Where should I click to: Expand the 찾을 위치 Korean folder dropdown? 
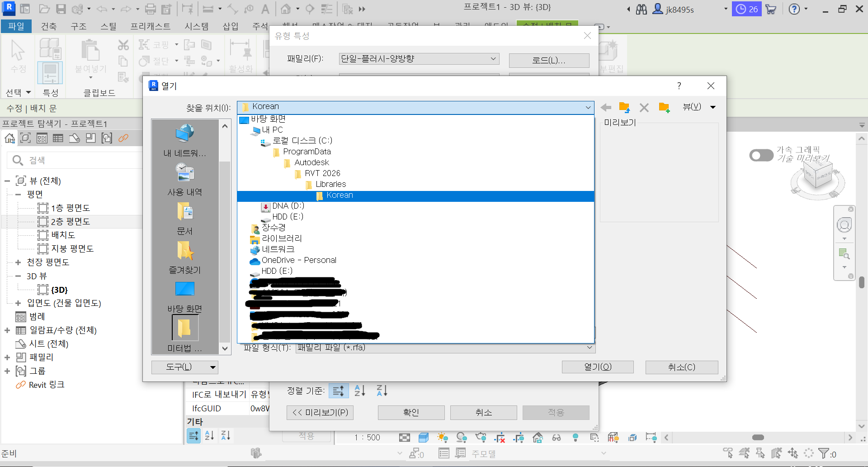pyautogui.click(x=588, y=107)
